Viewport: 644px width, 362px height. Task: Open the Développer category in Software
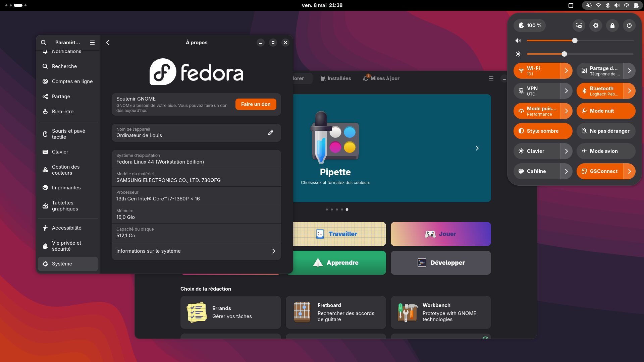(x=441, y=263)
